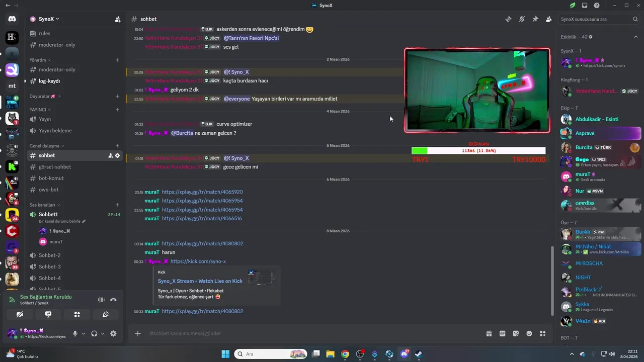
Task: Collapse the Ses kanalları category
Action: pos(45,205)
